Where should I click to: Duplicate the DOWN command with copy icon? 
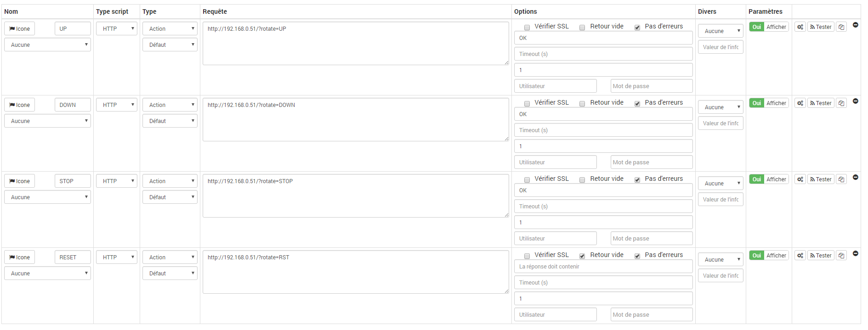click(841, 103)
